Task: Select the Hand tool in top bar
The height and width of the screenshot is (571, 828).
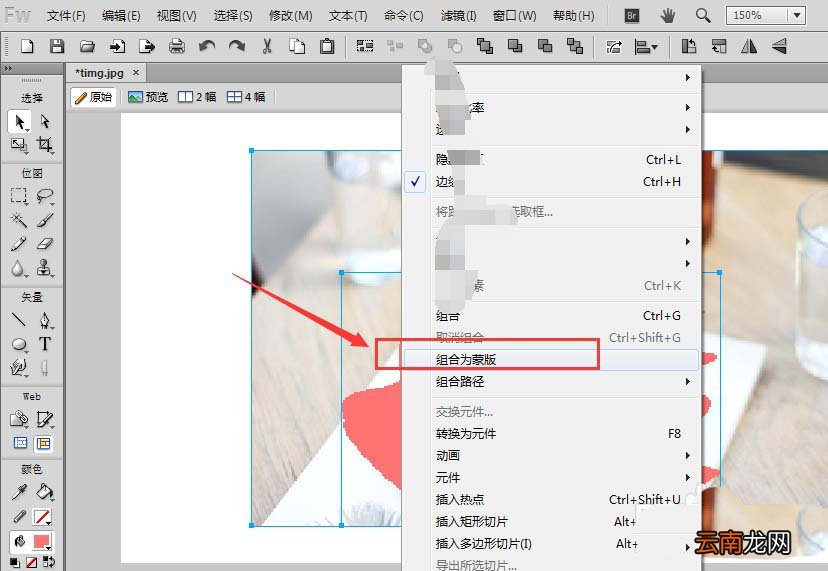Action: 668,16
